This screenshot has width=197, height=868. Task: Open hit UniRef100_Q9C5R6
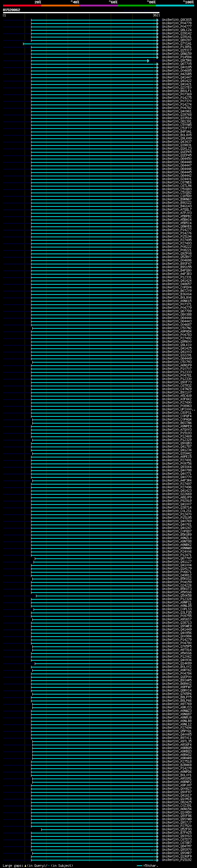176,61
